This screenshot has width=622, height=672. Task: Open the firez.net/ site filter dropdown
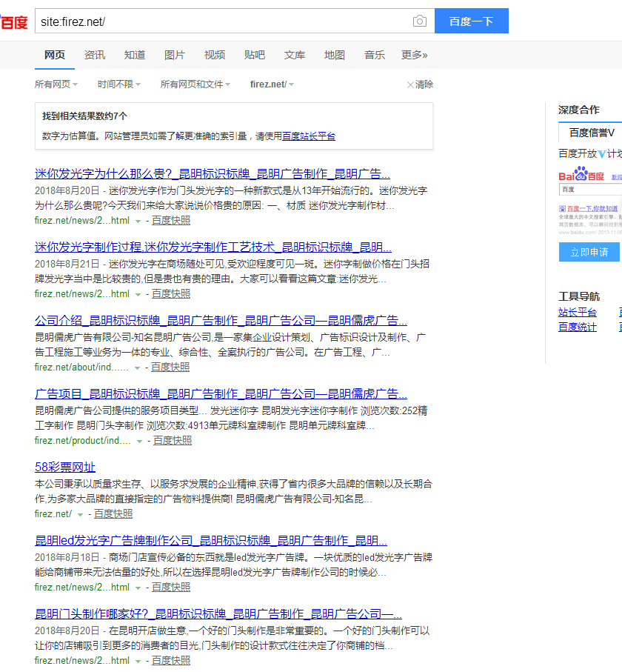(272, 84)
